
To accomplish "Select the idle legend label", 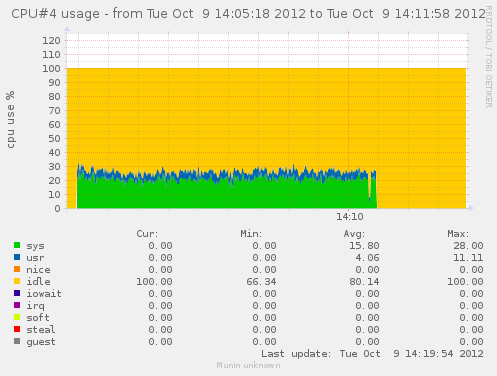I will 38,281.
